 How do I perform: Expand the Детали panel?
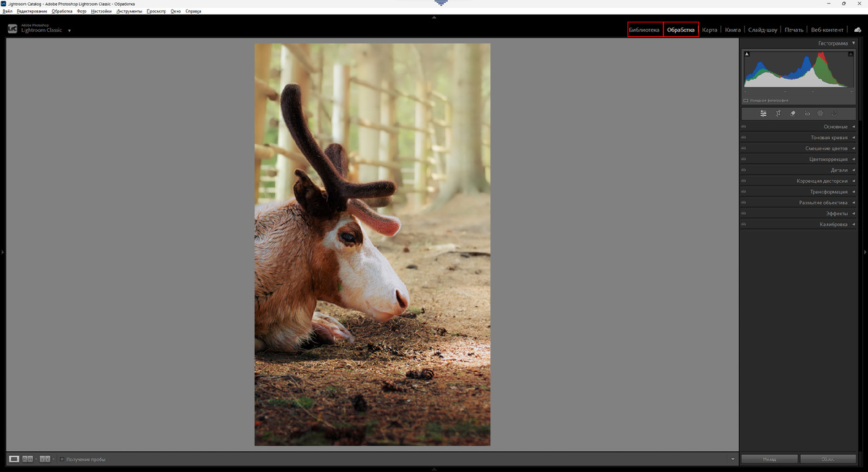(854, 170)
